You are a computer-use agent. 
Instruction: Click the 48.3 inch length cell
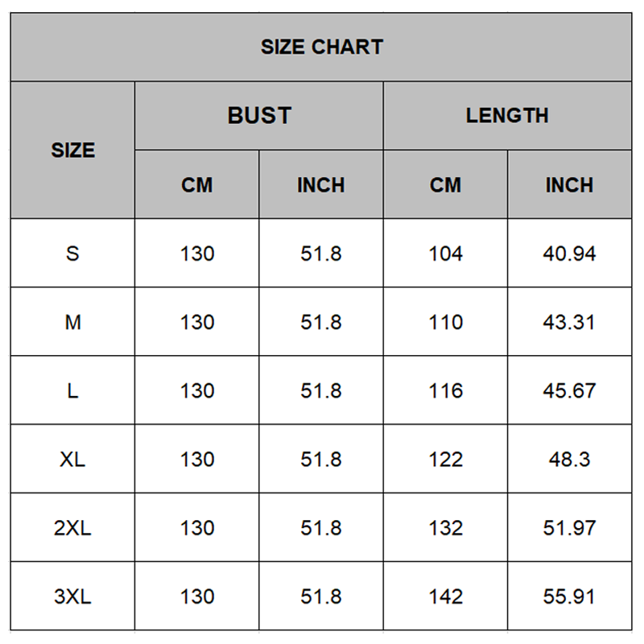(569, 459)
